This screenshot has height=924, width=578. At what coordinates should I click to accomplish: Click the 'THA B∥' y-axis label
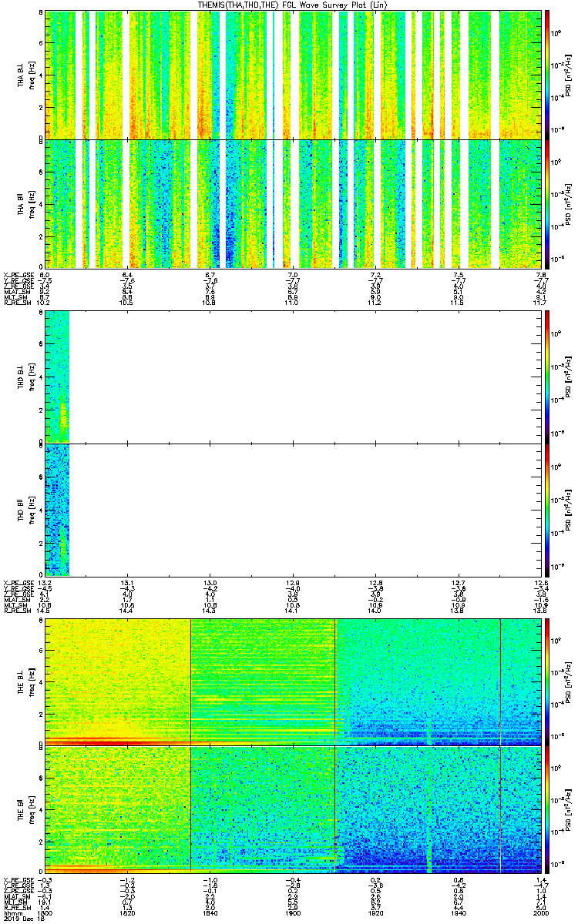point(22,205)
